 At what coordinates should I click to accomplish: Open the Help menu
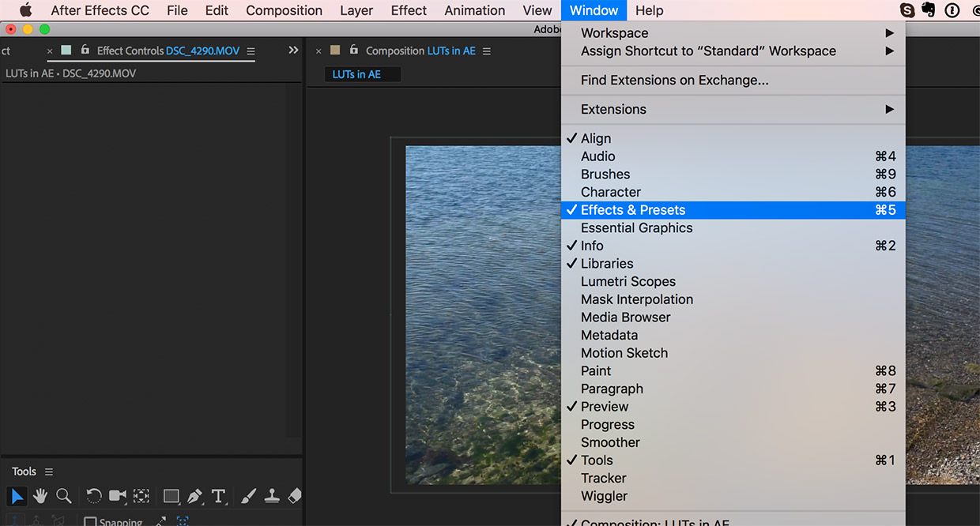(x=650, y=10)
